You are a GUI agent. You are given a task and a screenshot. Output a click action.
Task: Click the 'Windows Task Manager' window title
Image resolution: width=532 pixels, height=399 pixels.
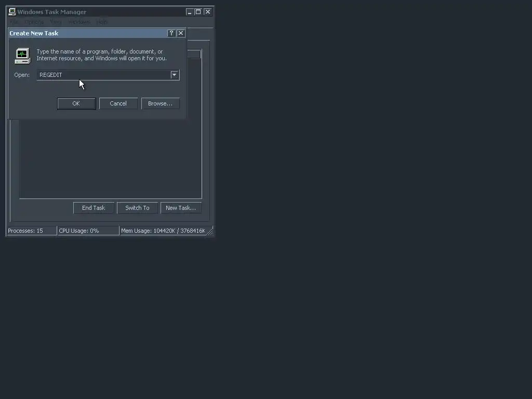[x=52, y=12]
